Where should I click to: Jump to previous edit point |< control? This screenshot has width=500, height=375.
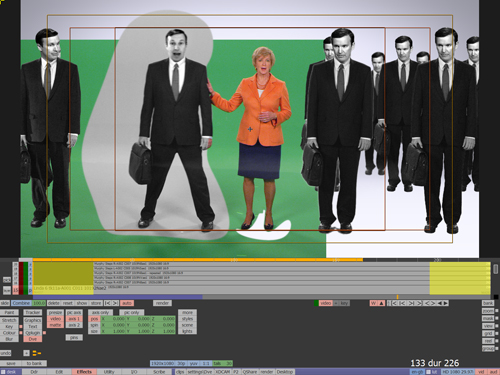(402, 303)
